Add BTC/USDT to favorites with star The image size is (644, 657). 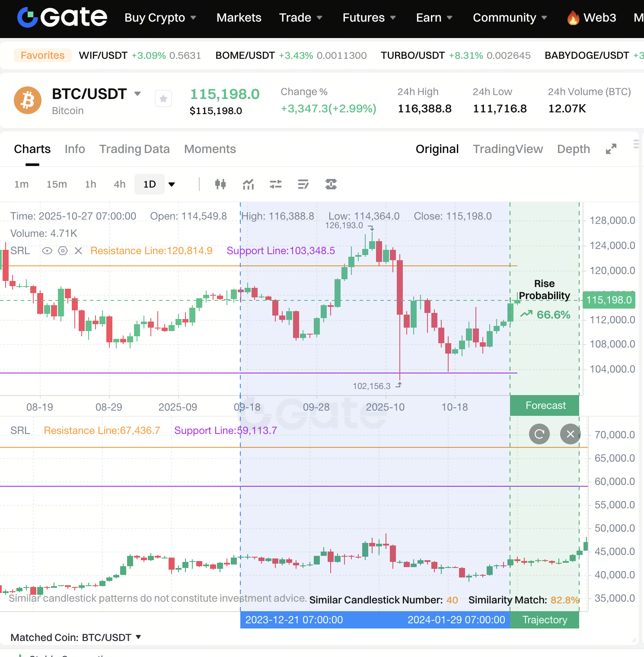point(163,99)
